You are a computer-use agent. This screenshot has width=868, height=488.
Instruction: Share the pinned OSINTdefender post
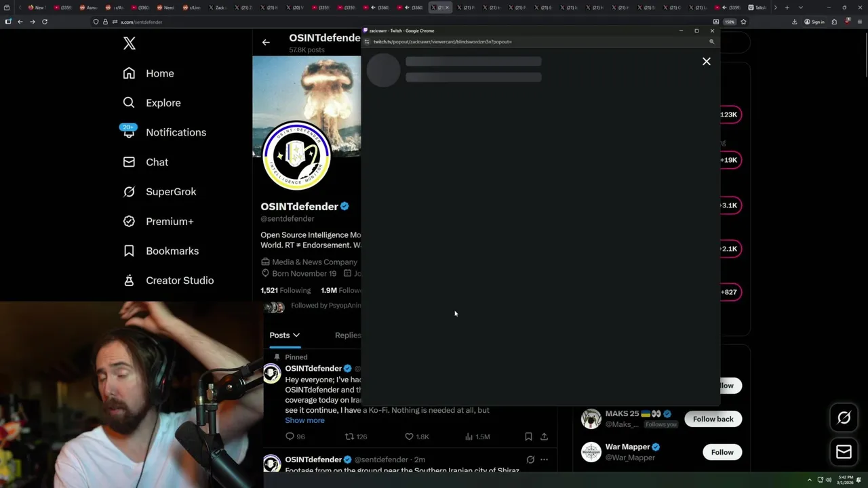point(544,436)
